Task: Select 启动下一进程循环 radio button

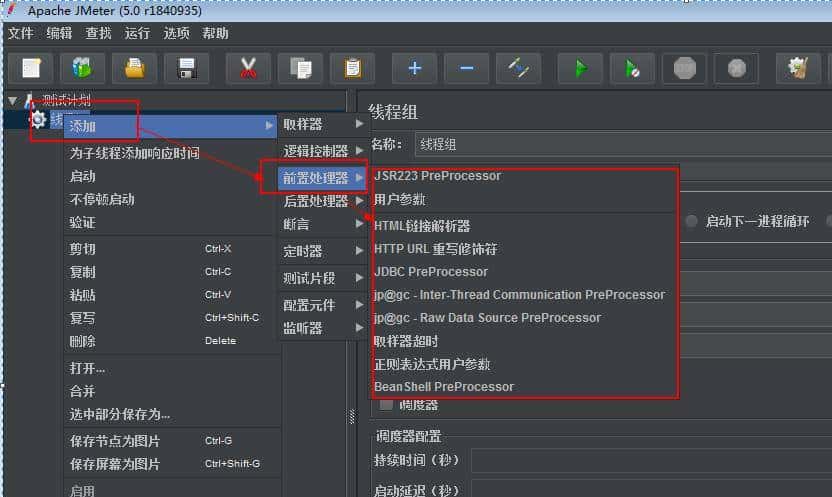Action: [x=691, y=221]
